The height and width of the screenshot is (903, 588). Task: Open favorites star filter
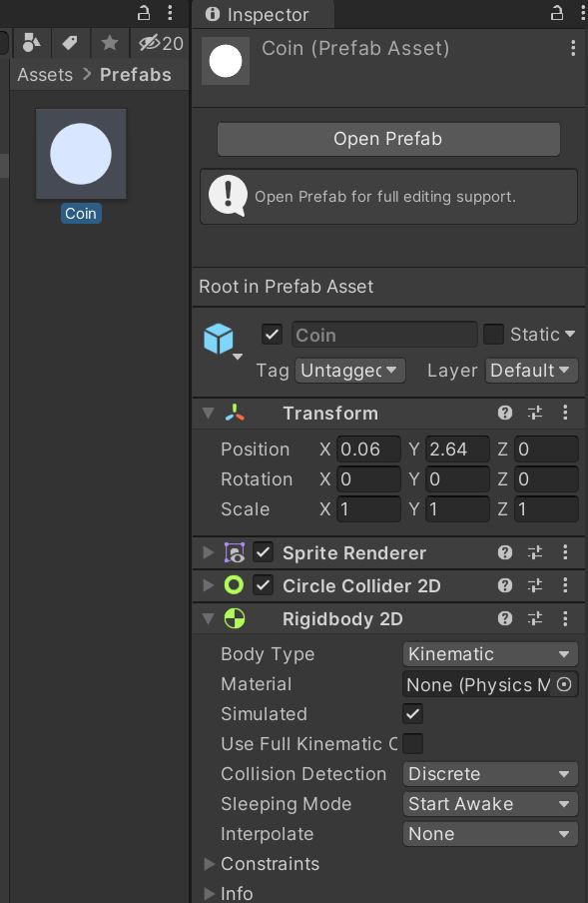pyautogui.click(x=110, y=43)
